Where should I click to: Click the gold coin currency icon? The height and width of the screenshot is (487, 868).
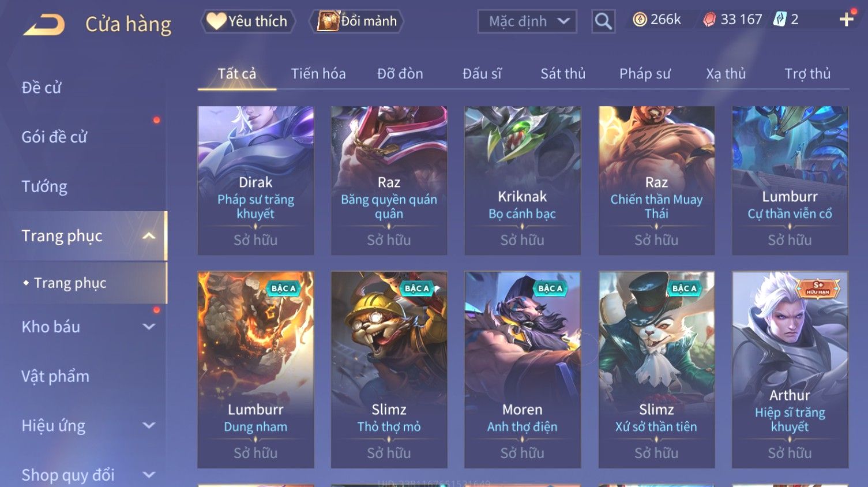coord(640,20)
